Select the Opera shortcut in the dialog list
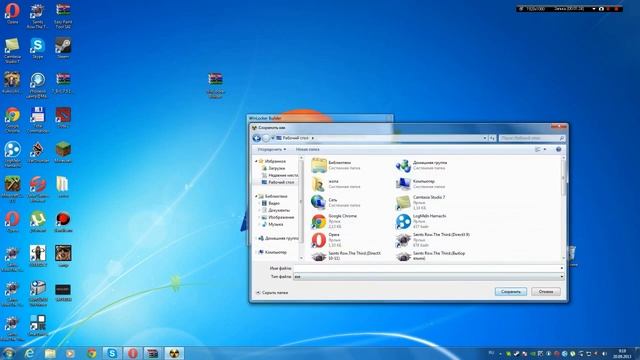640x360 pixels. pyautogui.click(x=327, y=240)
